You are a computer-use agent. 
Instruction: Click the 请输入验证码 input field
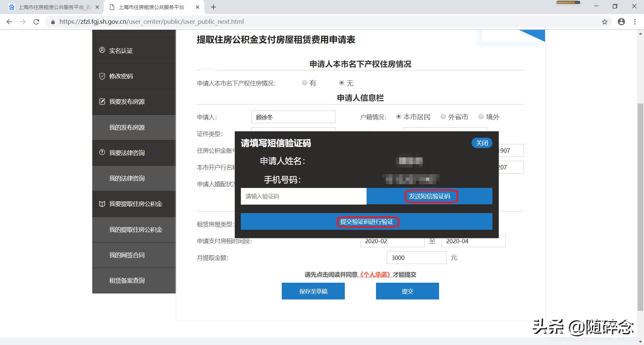(x=304, y=196)
